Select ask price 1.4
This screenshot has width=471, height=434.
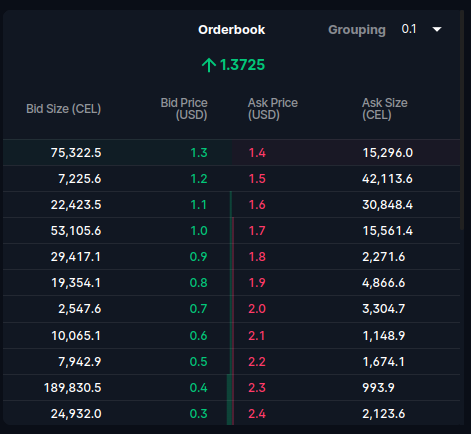(x=257, y=153)
